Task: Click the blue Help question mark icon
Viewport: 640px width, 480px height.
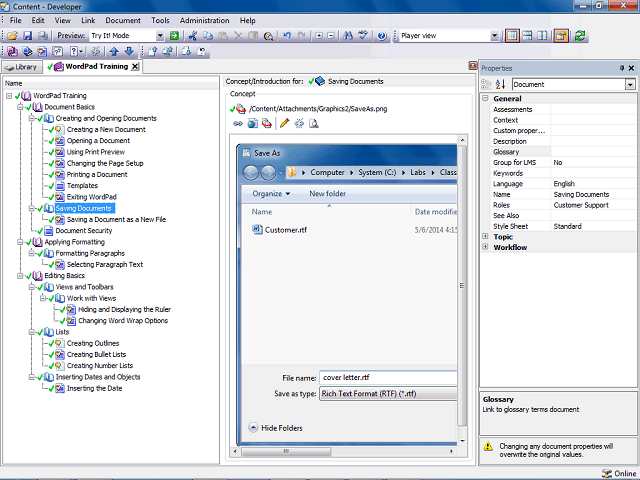Action: (x=382, y=36)
